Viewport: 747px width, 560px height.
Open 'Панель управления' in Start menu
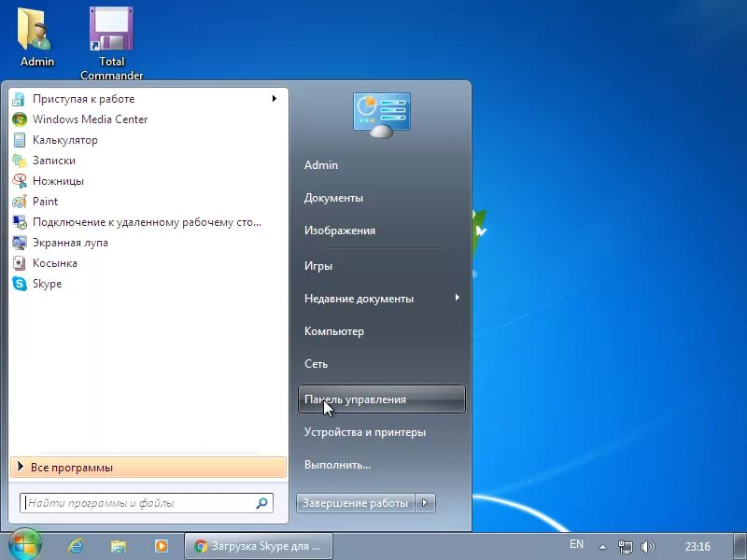[382, 399]
